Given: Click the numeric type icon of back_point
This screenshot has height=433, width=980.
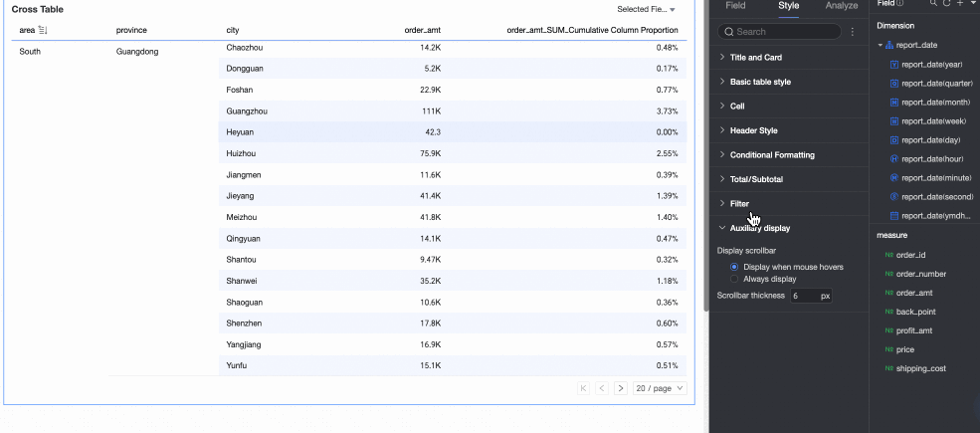Looking at the screenshot, I should [888, 312].
